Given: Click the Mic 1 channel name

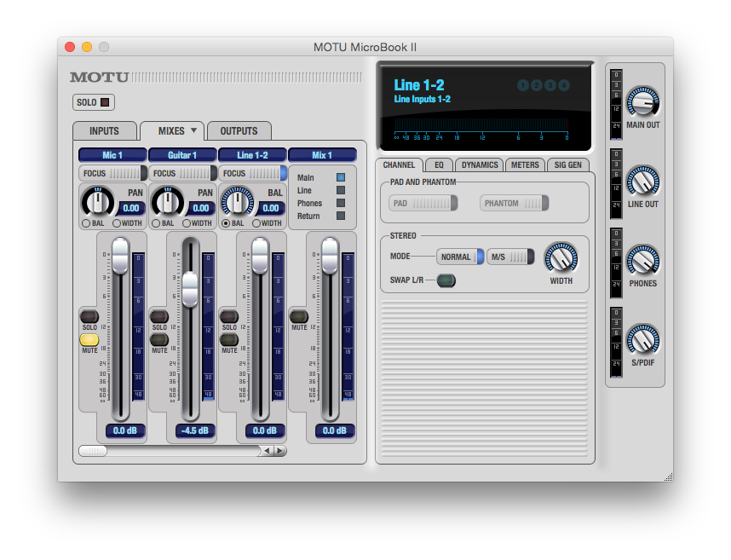Looking at the screenshot, I should tap(112, 155).
